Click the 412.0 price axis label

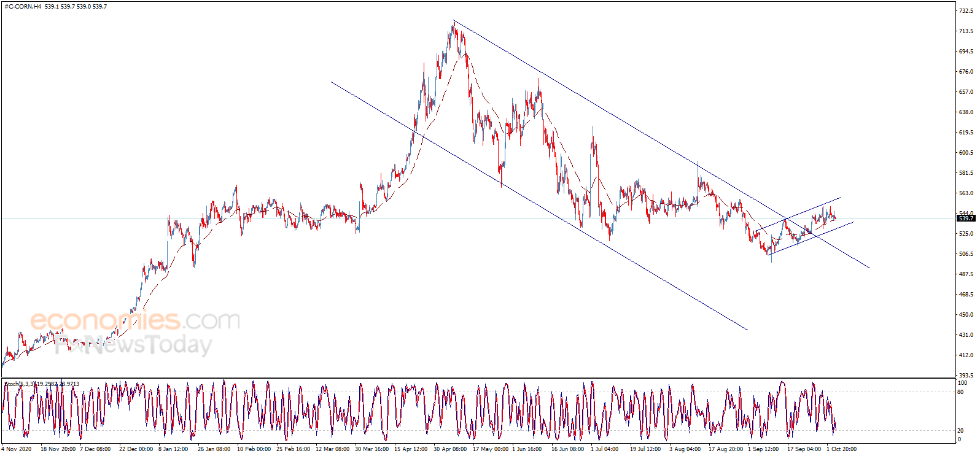tap(966, 355)
